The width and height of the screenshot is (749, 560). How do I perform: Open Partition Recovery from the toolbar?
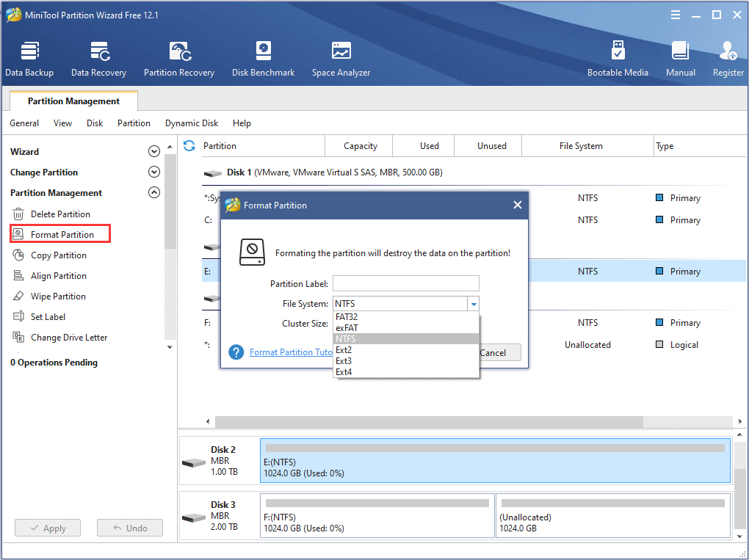click(179, 59)
